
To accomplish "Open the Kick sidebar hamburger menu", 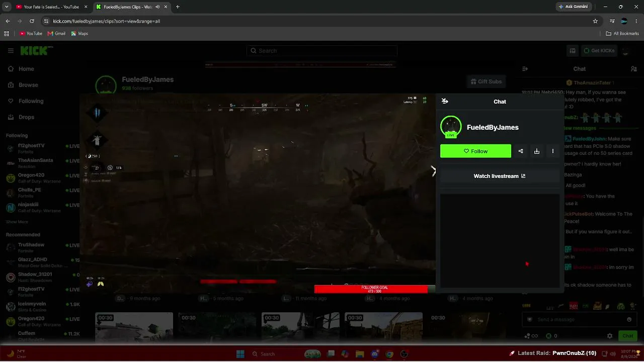I will 11,51.
